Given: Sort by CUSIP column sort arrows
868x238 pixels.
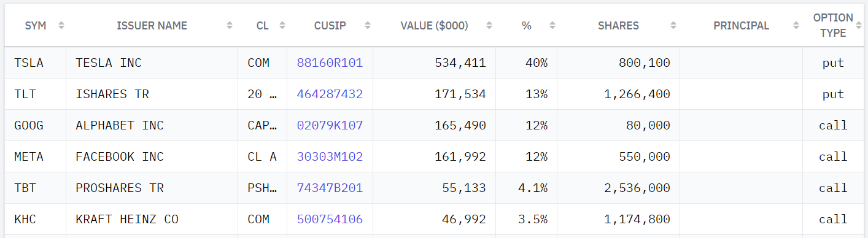Looking at the screenshot, I should (367, 25).
